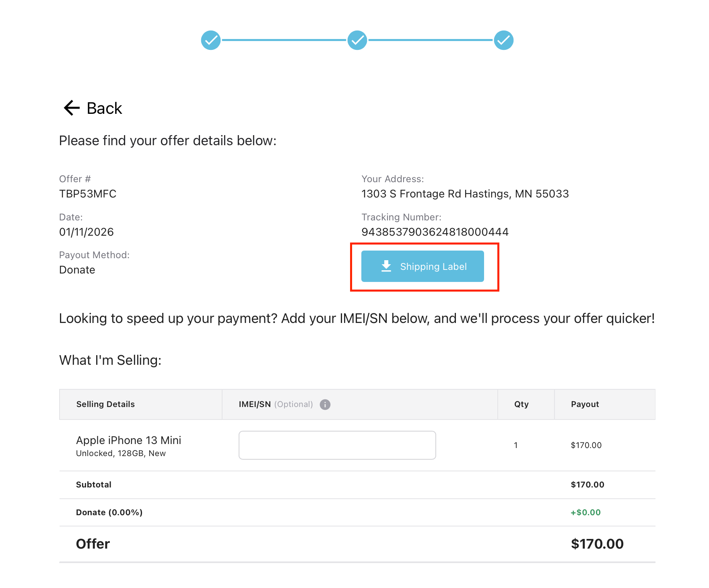The height and width of the screenshot is (588, 709).
Task: Click the address 1303 S Frontage Rd
Action: 411,194
